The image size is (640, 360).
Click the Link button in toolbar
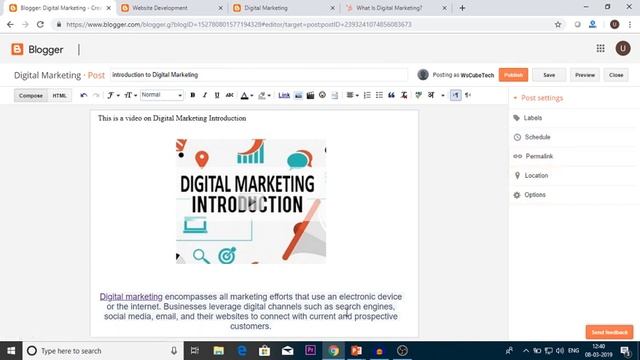[x=284, y=95]
